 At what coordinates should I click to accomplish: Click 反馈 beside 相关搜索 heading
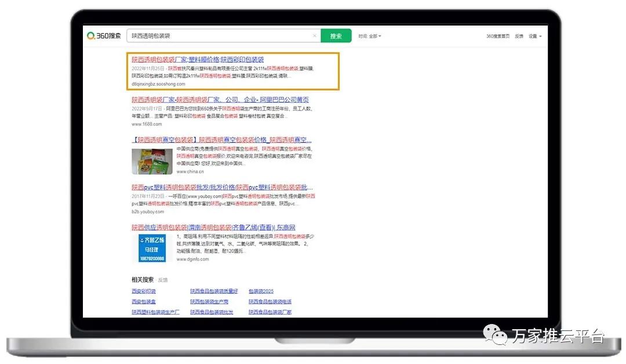(163, 280)
